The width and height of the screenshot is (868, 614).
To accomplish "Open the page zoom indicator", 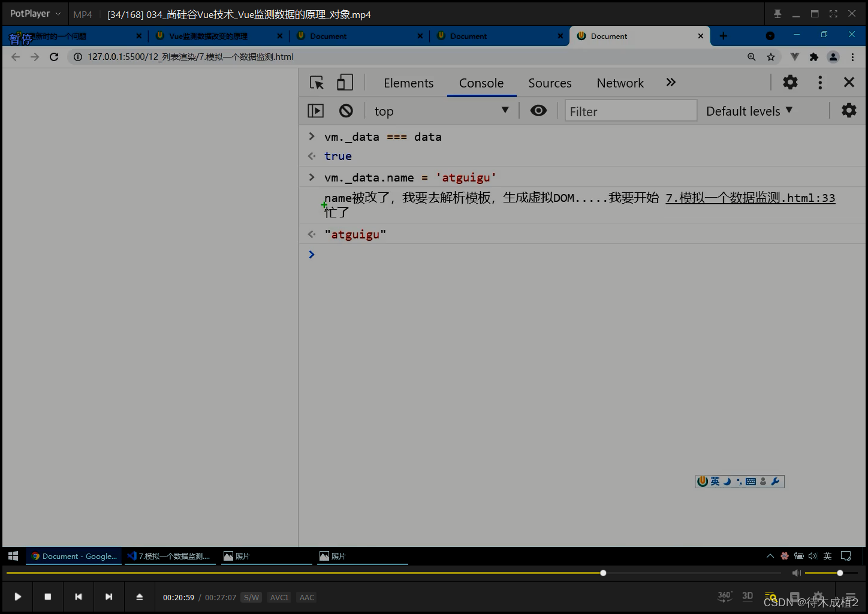I will (x=751, y=57).
